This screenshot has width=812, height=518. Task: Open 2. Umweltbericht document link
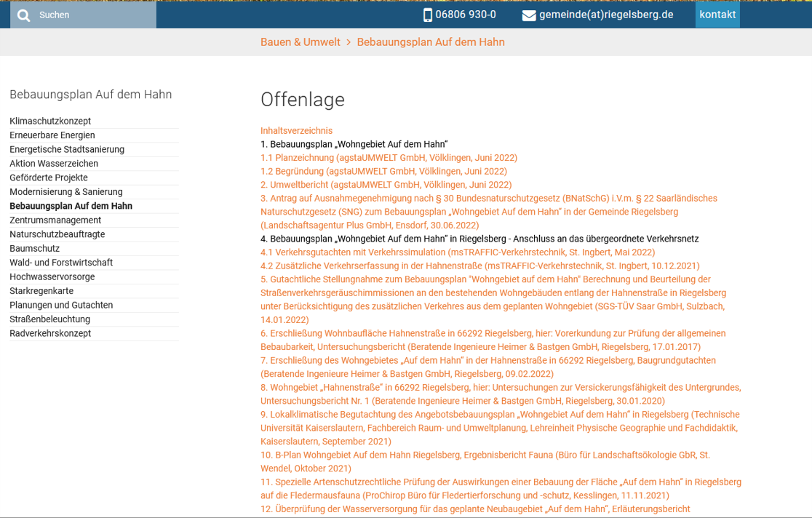pyautogui.click(x=386, y=185)
